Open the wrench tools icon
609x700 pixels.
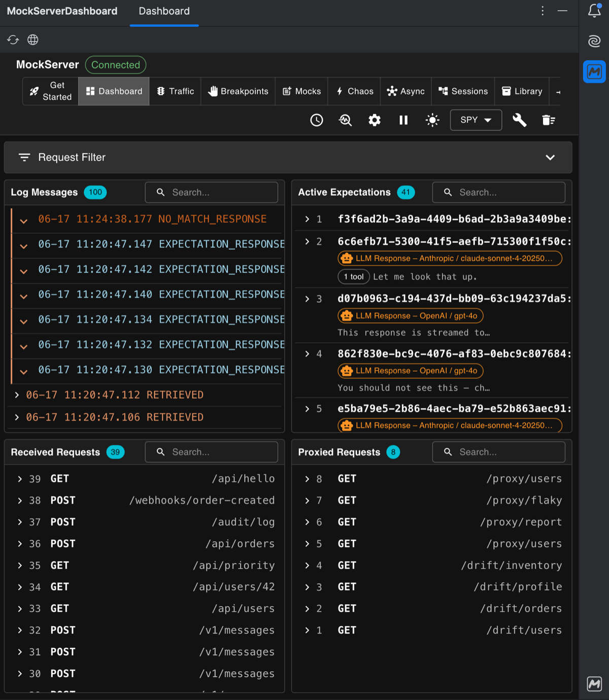520,120
